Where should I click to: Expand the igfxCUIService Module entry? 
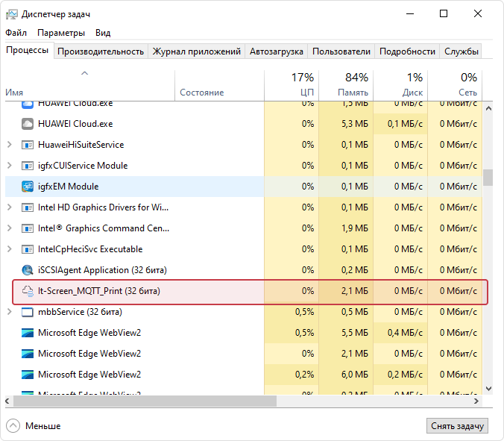pyautogui.click(x=9, y=166)
